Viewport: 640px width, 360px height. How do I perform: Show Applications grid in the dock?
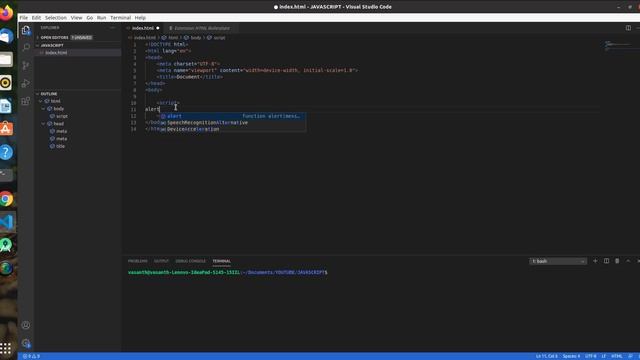(x=6, y=348)
